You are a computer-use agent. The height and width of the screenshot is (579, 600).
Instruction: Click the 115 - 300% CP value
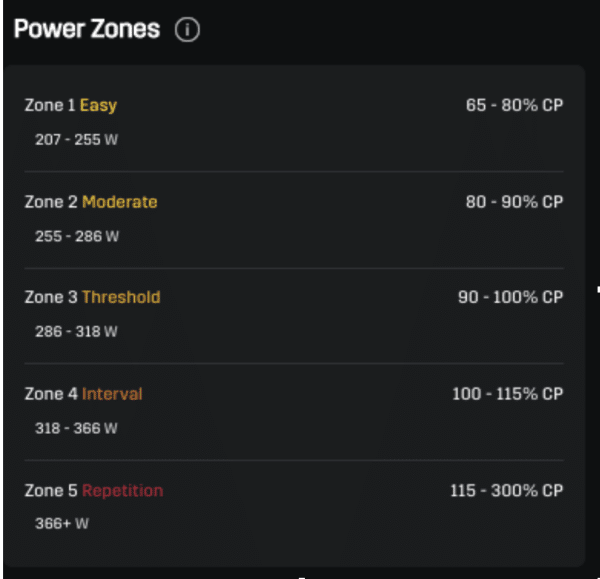tap(507, 491)
